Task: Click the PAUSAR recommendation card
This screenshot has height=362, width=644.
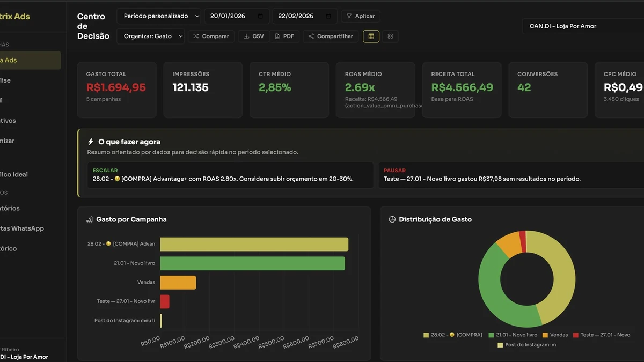Action: coord(511,175)
